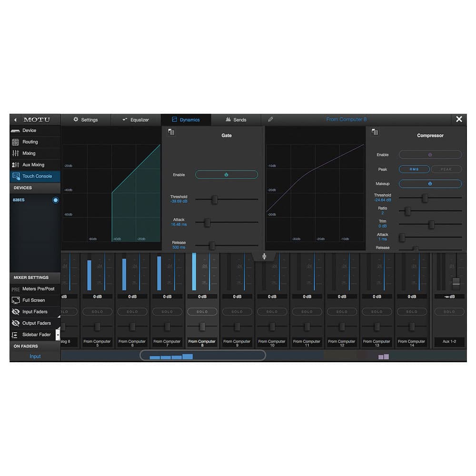This screenshot has height=476, width=476.
Task: Toggle the Gate Enable switch
Action: (x=227, y=175)
